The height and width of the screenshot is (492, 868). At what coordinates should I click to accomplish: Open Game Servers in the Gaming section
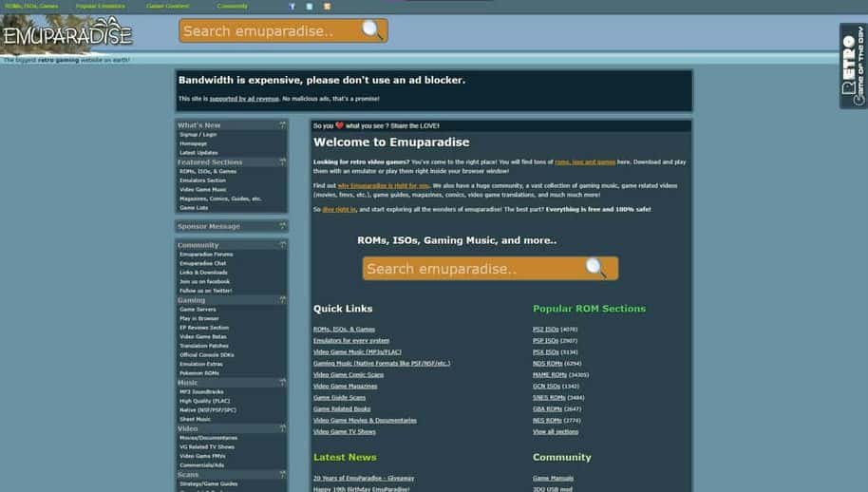[198, 310]
